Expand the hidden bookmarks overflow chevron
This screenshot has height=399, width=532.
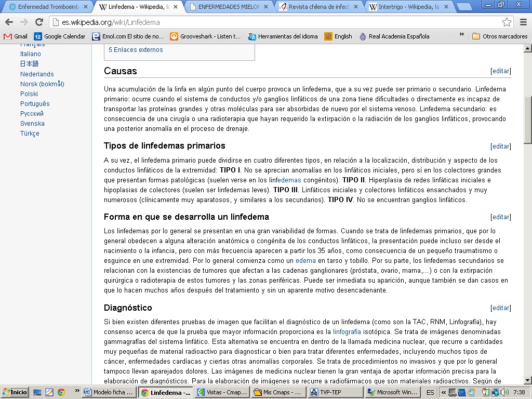tap(461, 35)
